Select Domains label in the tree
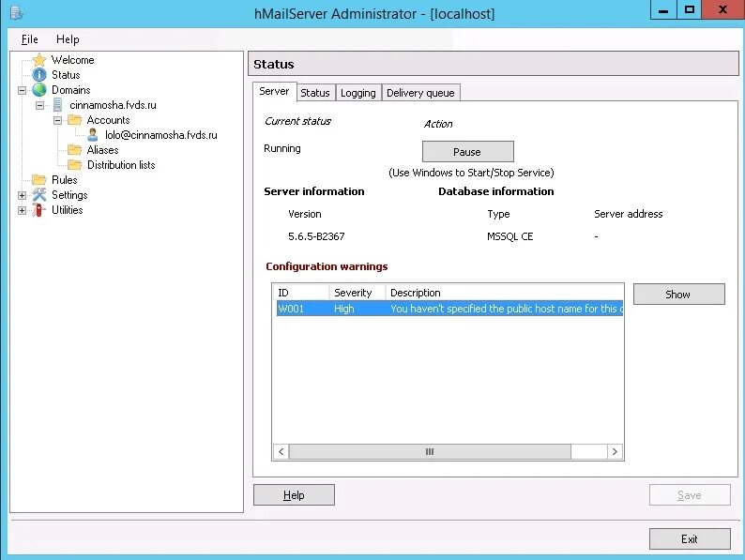 pyautogui.click(x=70, y=90)
